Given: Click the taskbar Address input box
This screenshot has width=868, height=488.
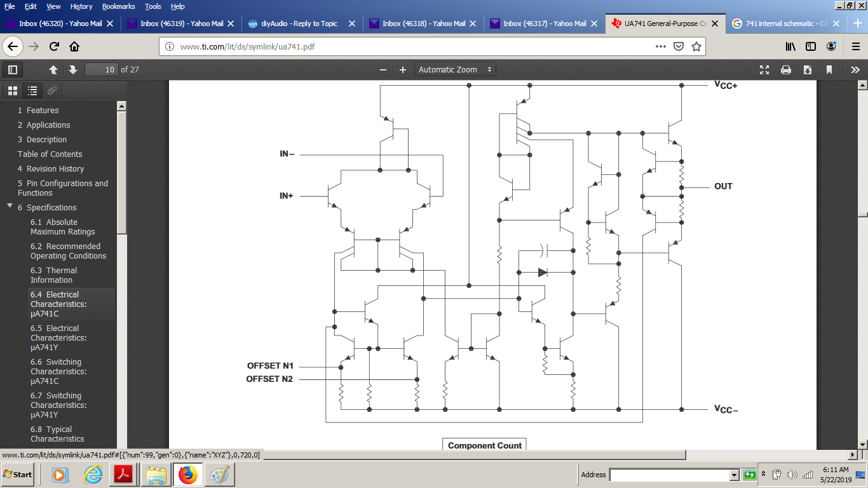Looking at the screenshot, I should click(670, 475).
